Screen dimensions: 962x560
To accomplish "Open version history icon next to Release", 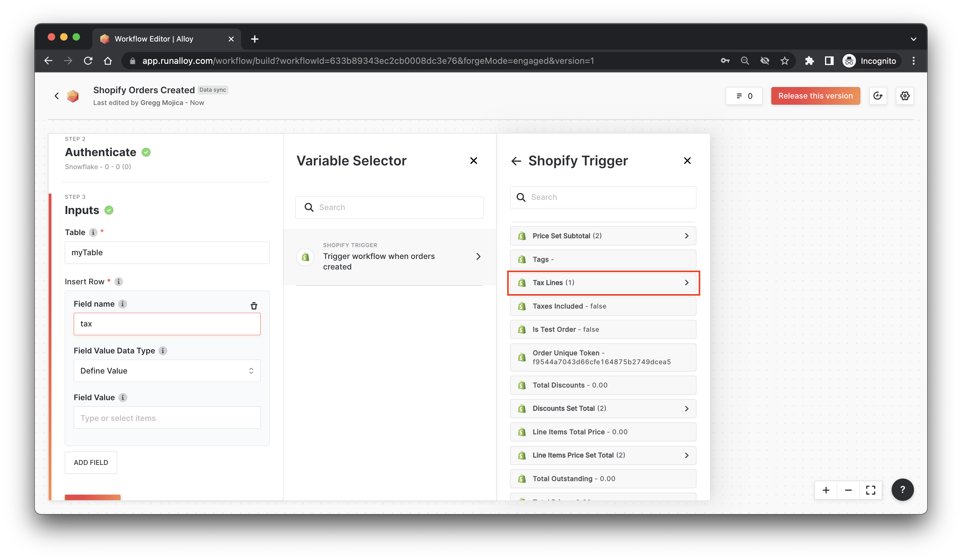I will click(878, 96).
